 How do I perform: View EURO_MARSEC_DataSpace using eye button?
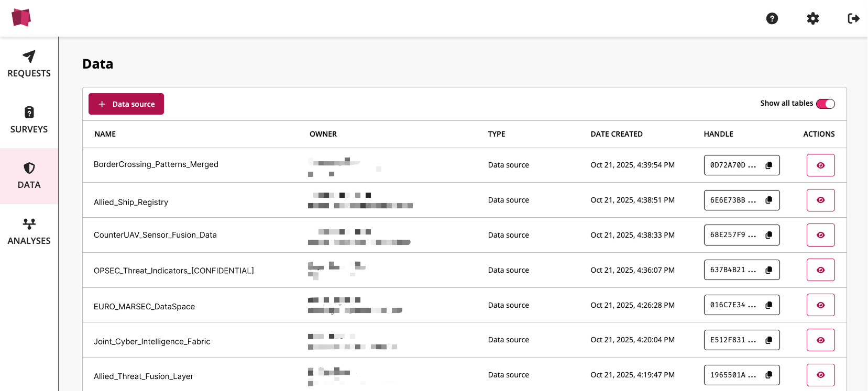(x=820, y=305)
